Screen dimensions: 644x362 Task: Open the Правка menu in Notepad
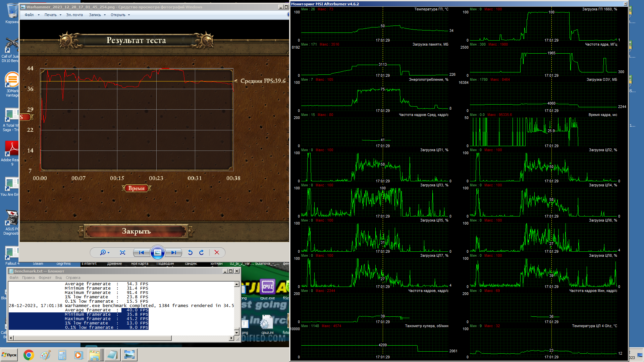click(28, 278)
